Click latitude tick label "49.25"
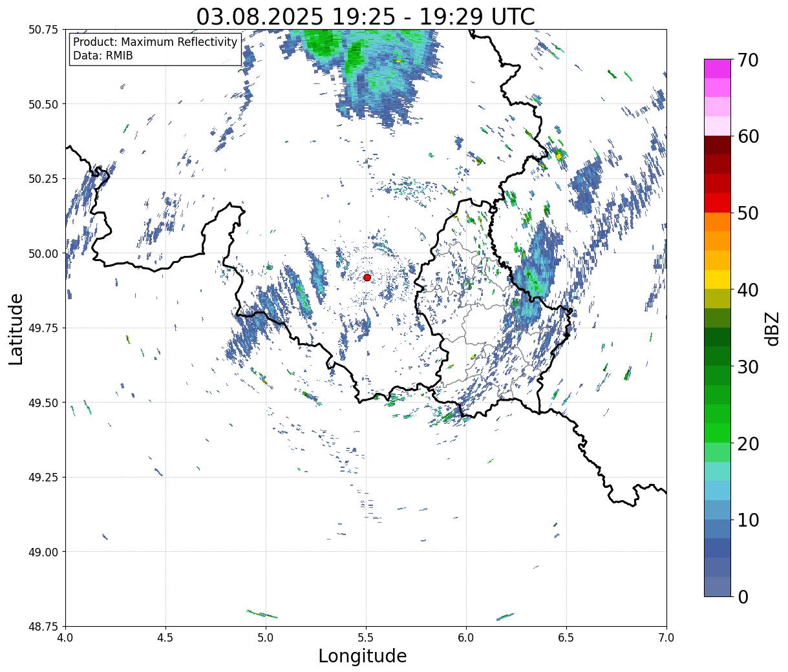The image size is (788, 672). coord(43,478)
